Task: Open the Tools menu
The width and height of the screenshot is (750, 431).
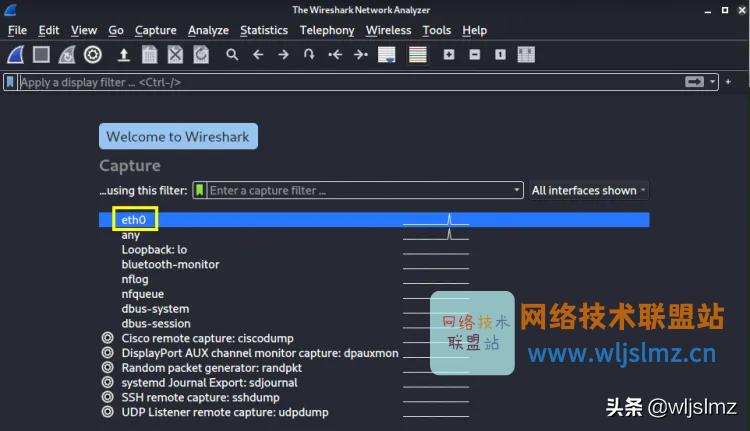Action: [437, 30]
